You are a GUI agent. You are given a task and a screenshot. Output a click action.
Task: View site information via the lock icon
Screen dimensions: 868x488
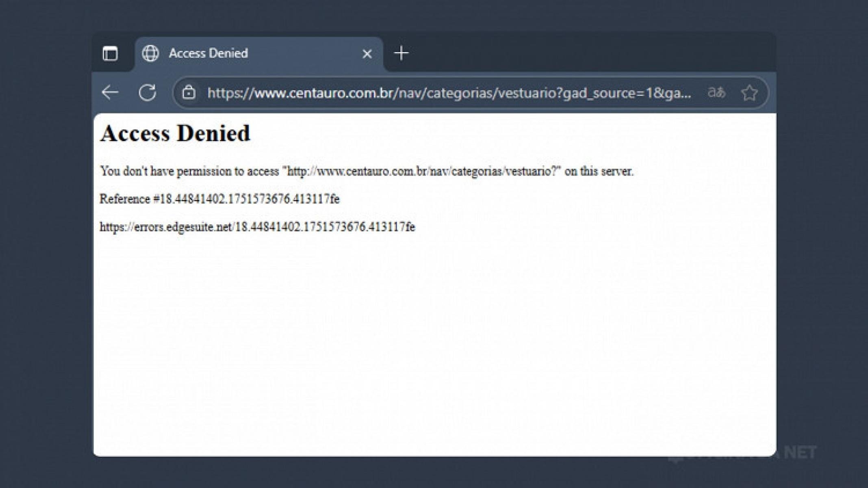click(x=189, y=93)
